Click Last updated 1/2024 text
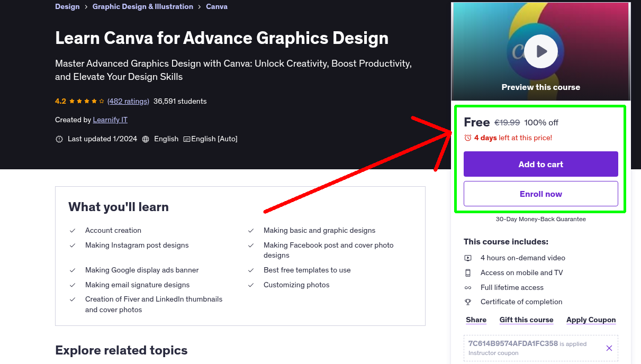Image resolution: width=641 pixels, height=364 pixels. [102, 139]
